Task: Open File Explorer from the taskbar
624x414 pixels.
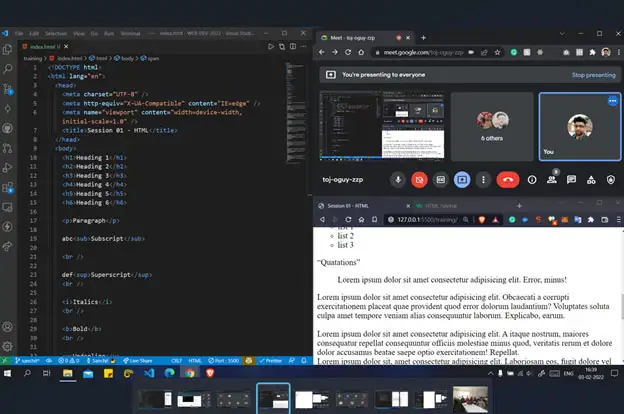Action: click(x=68, y=373)
